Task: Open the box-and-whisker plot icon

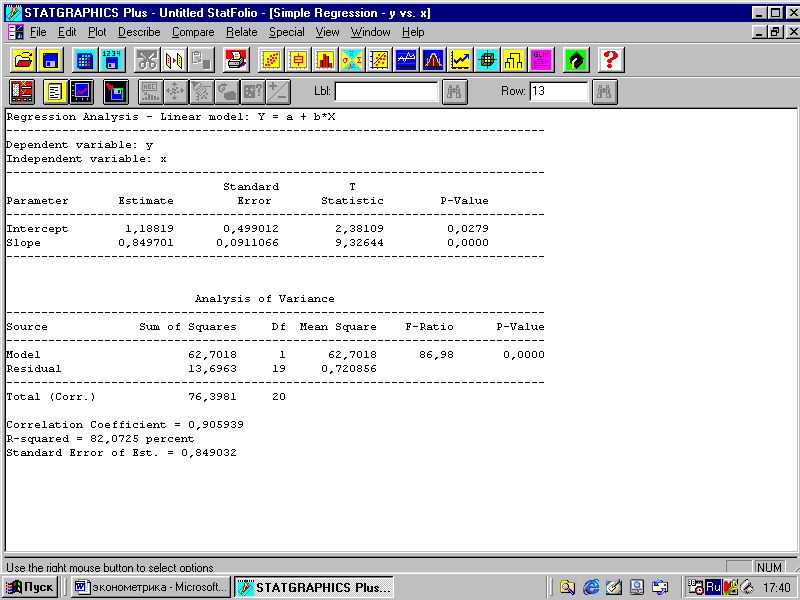Action: point(298,60)
